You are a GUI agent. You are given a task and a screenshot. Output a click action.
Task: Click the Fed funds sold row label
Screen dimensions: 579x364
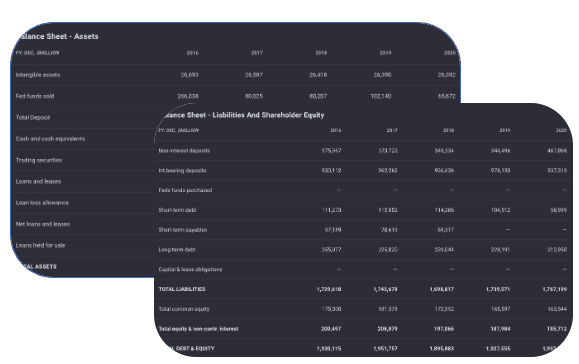[35, 96]
